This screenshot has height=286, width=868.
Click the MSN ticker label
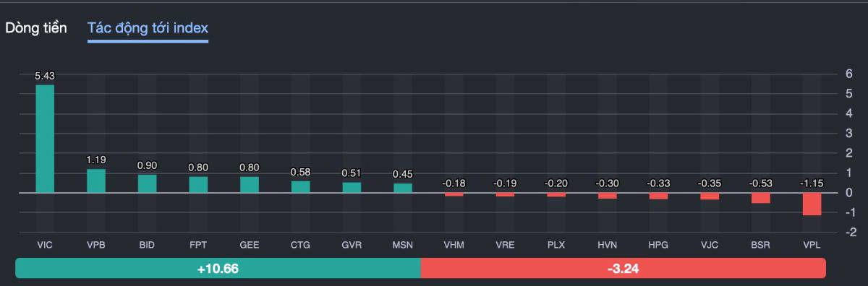(x=403, y=246)
